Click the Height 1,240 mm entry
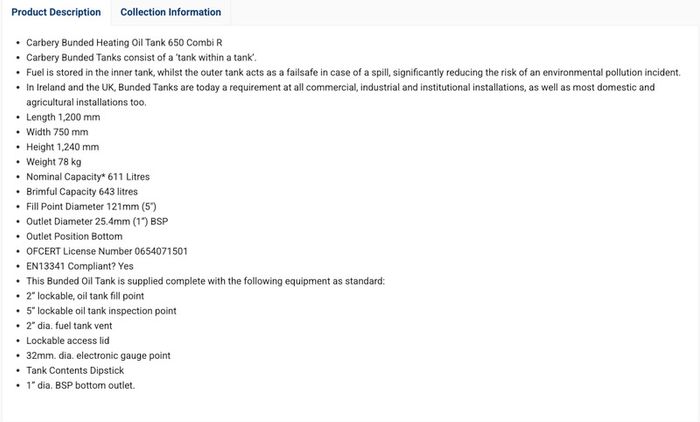The image size is (700, 422). click(x=62, y=147)
